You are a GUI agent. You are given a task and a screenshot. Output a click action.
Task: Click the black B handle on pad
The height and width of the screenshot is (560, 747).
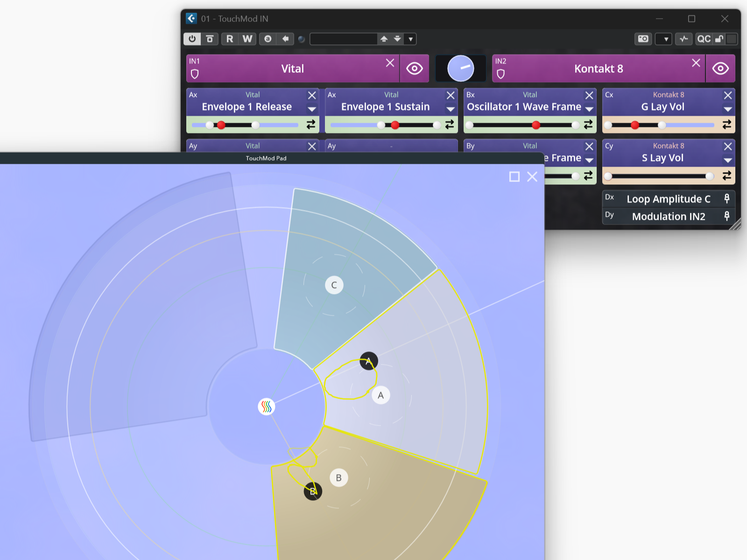tap(313, 491)
